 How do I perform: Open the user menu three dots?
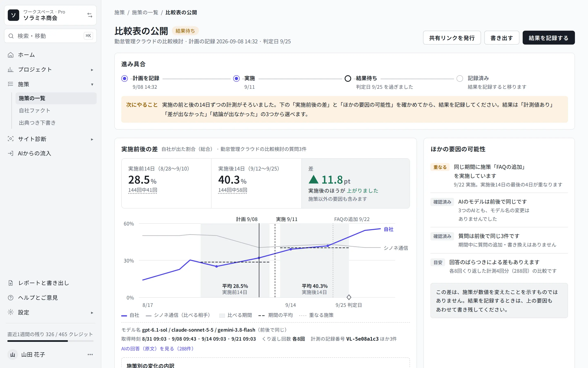click(90, 355)
